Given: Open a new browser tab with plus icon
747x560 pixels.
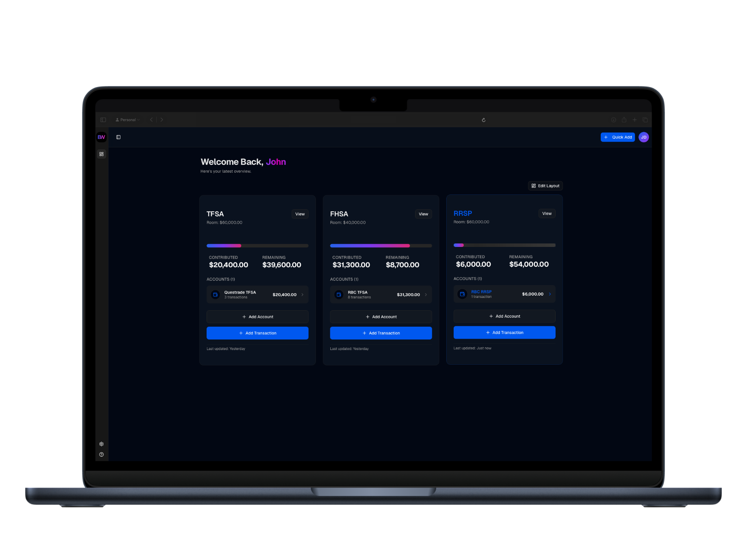Looking at the screenshot, I should pyautogui.click(x=635, y=120).
